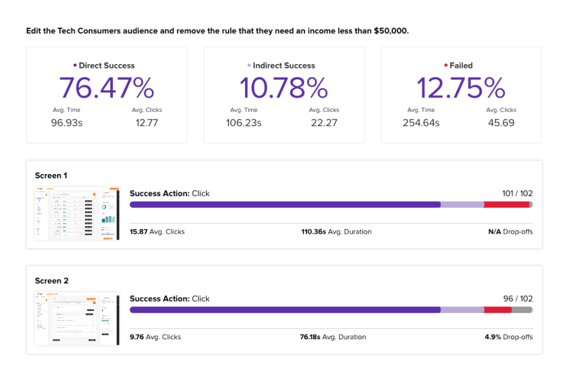Click Screen 1 red failed bar segment

click(507, 205)
